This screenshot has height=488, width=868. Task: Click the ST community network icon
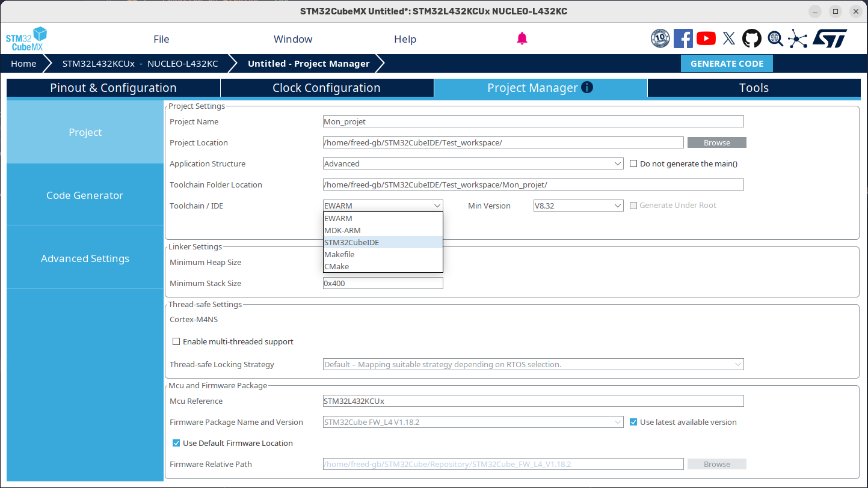click(x=798, y=39)
